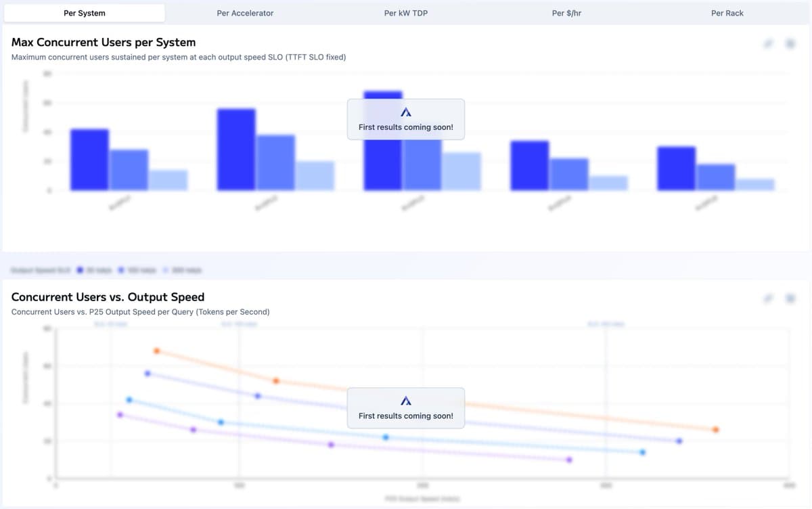
Task: Select the Per kW TDP tab
Action: click(405, 12)
